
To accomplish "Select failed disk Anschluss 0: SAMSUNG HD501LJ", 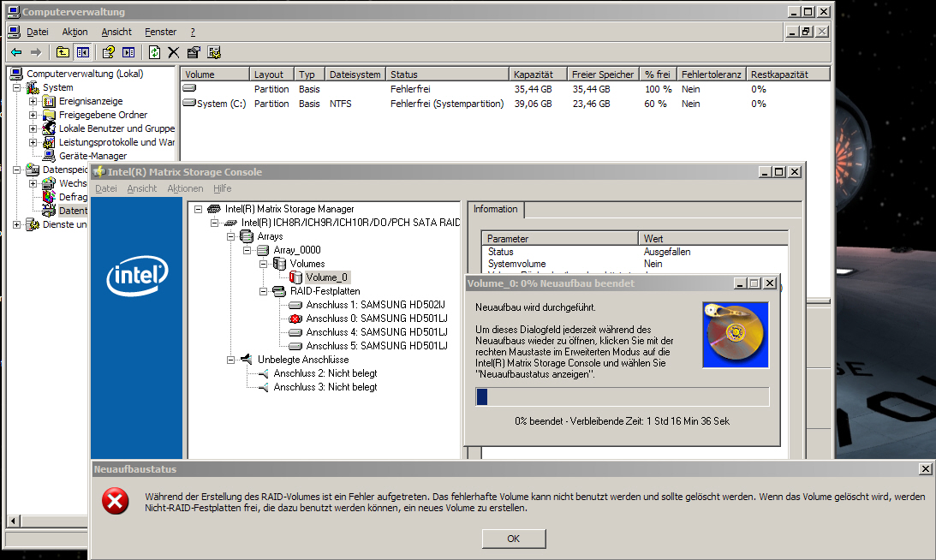I will coord(376,319).
